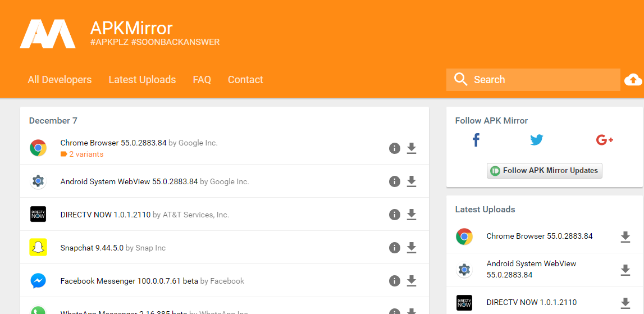Click Chrome icon in Latest Uploads sidebar
Screen dimensions: 644x314
coord(464,236)
